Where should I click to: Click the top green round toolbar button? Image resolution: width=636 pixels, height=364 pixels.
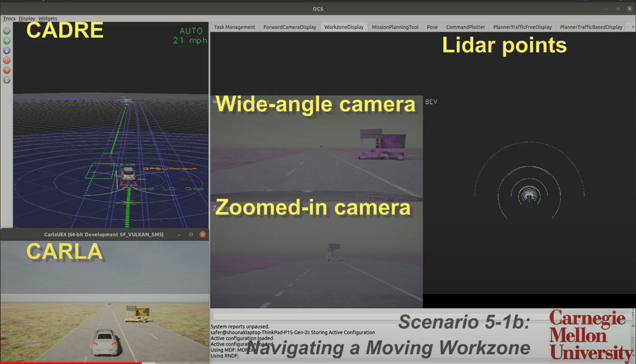[7, 31]
